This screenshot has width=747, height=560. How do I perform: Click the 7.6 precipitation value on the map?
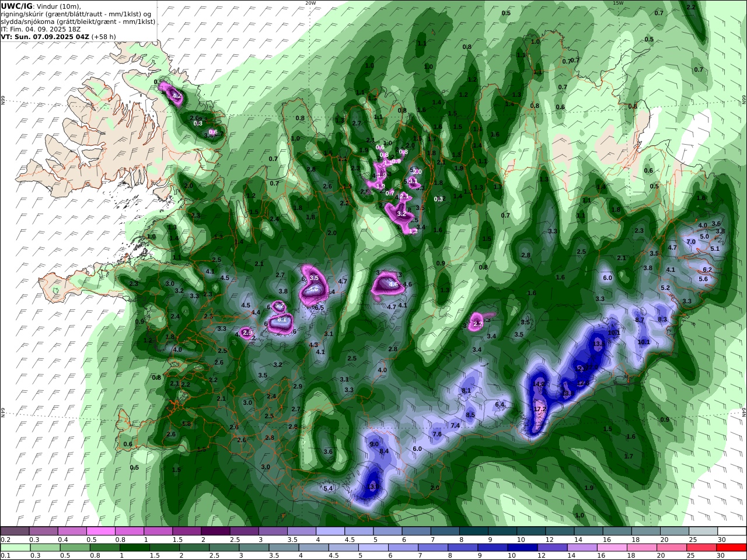pyautogui.click(x=437, y=434)
